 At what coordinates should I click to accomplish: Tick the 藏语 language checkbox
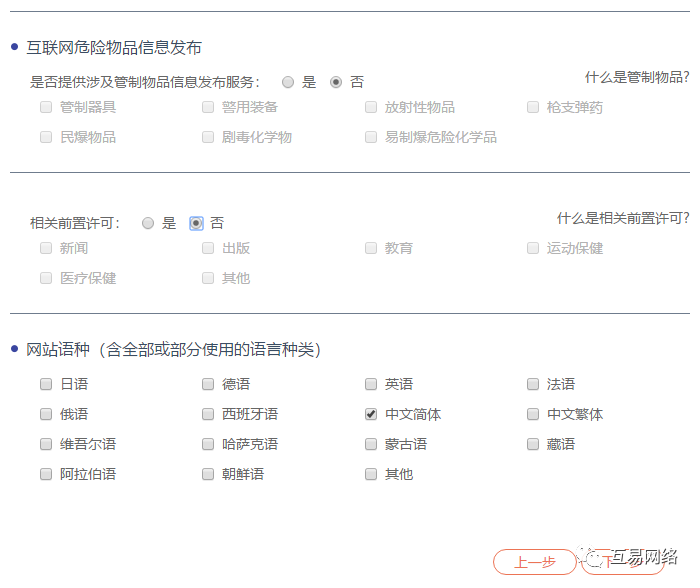533,444
